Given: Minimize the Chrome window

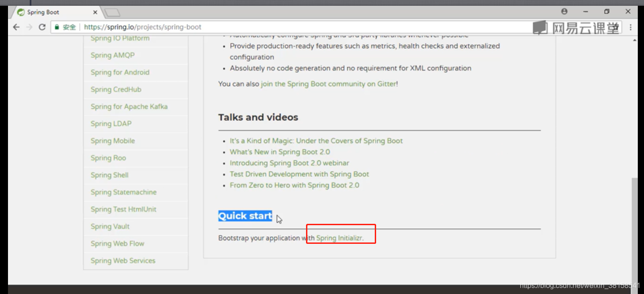Looking at the screenshot, I should pos(585,12).
